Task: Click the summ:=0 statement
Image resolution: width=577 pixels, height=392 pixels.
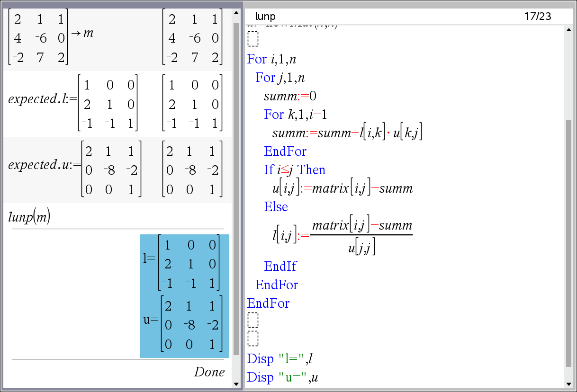Action: [290, 97]
